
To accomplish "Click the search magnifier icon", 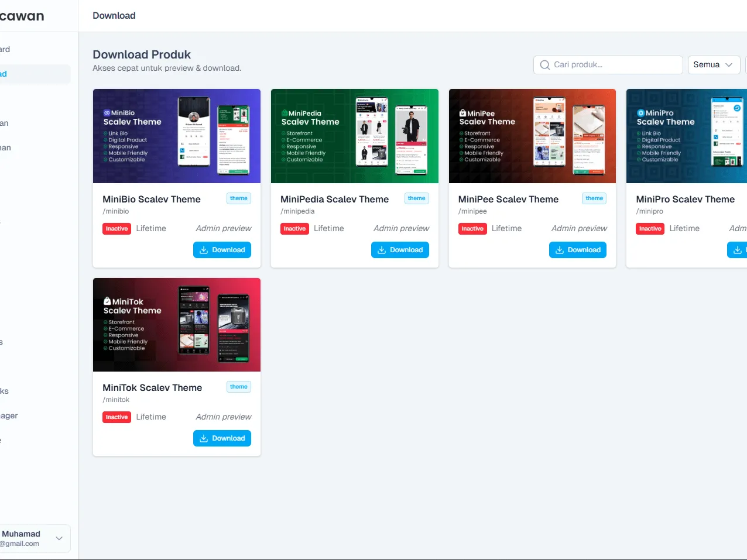I will 544,65.
